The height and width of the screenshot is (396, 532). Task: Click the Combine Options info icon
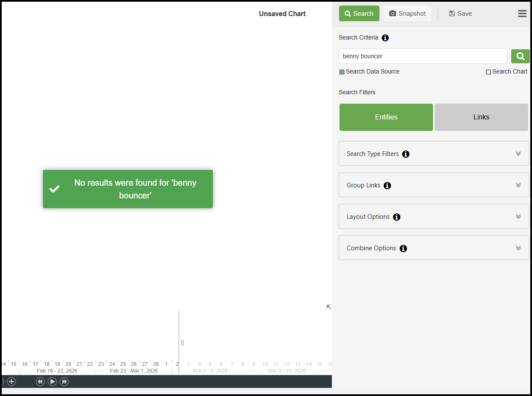point(403,249)
